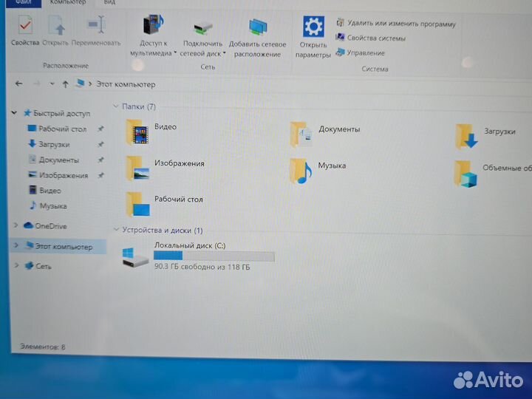Switch to the Компьютер ribbon tab

[68, 2]
